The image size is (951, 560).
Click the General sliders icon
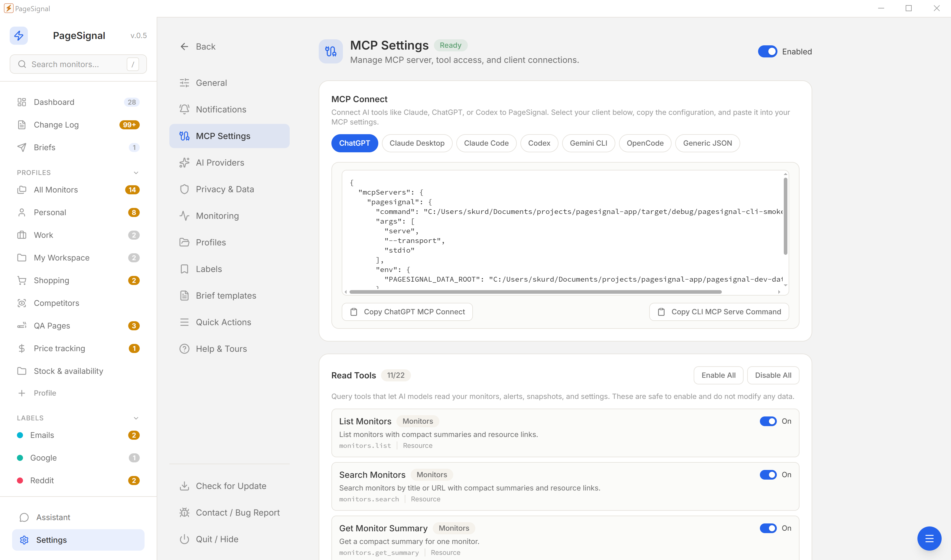click(184, 83)
